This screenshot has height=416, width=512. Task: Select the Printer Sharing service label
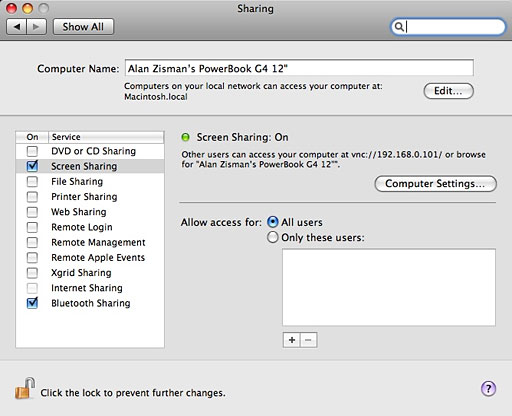click(x=84, y=197)
